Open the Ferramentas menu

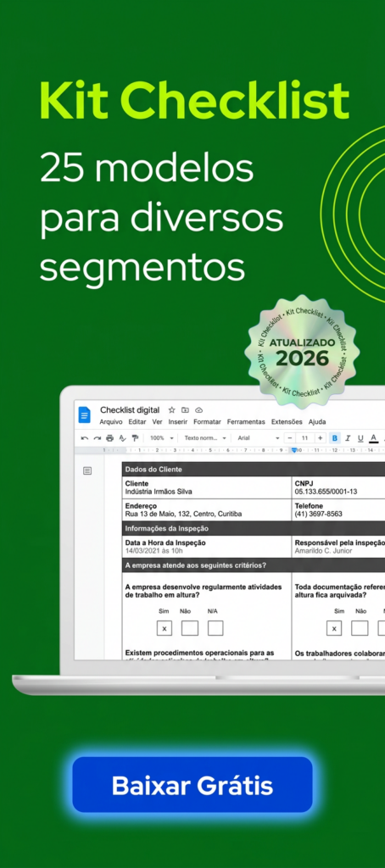point(246,422)
